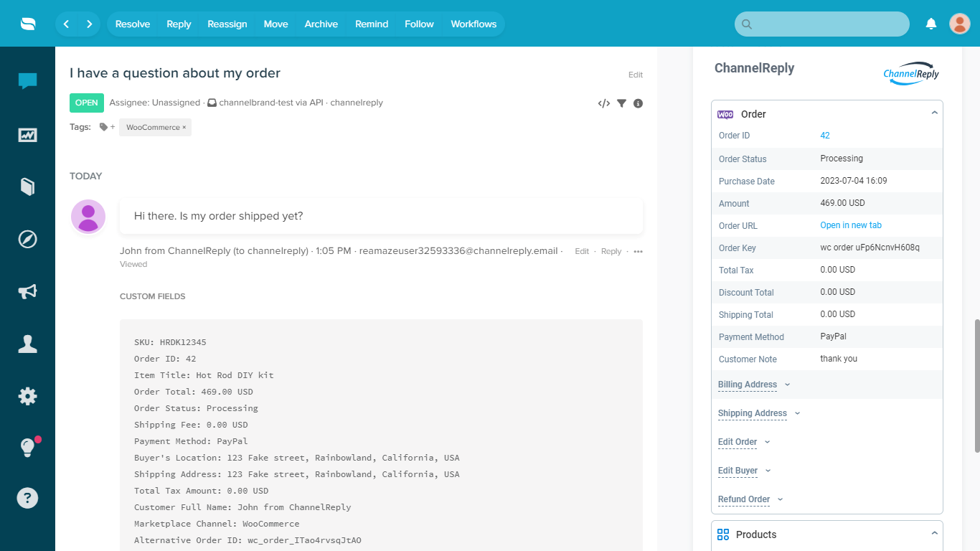The image size is (980, 551).
Task: Click the conversation info icon
Action: pos(638,103)
